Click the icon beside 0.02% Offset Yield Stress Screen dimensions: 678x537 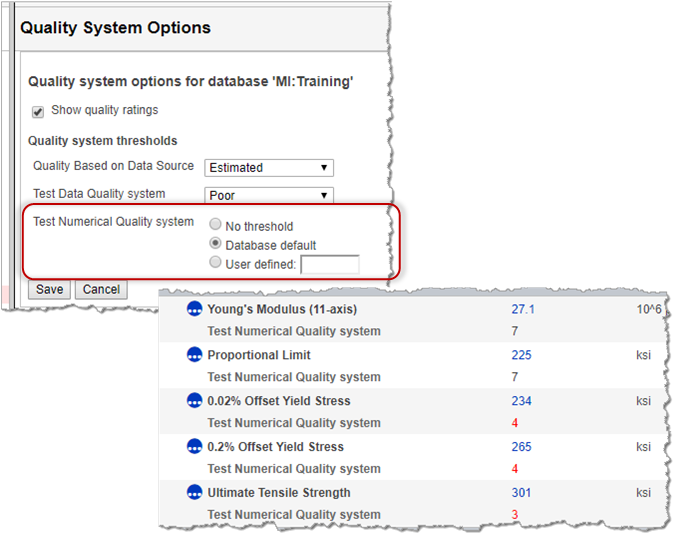click(195, 401)
